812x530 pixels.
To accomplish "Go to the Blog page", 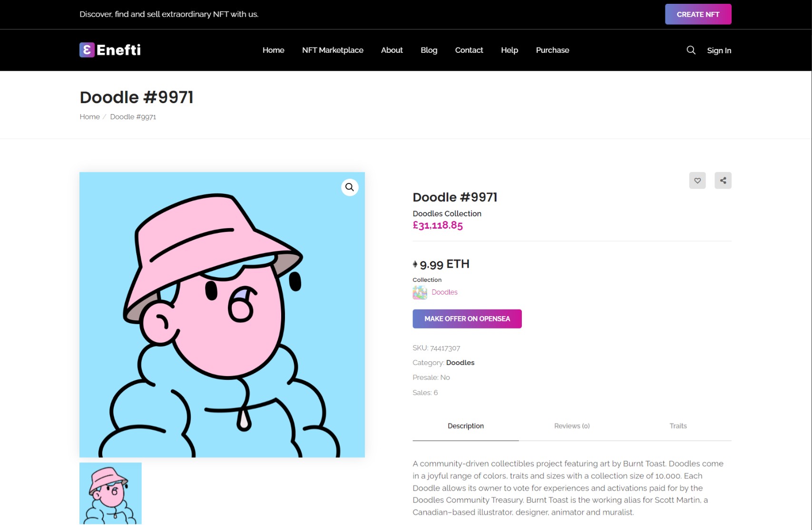I will point(429,50).
